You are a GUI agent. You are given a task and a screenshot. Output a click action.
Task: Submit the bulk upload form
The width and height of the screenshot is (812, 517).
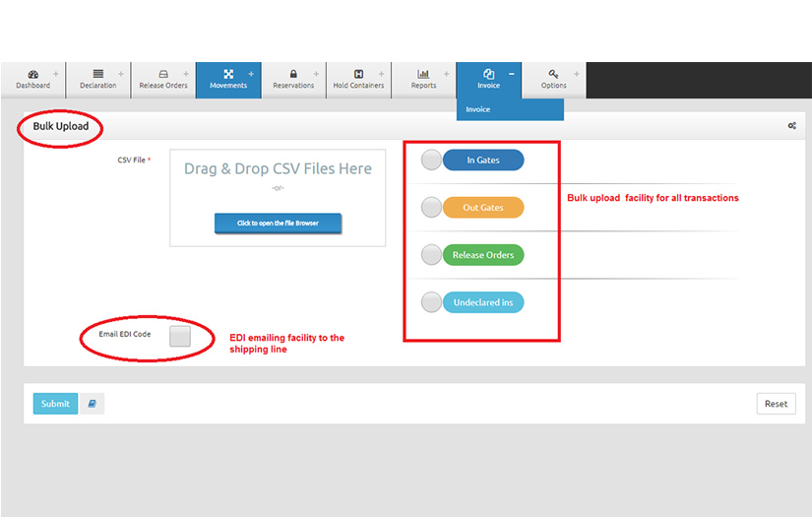pos(55,404)
